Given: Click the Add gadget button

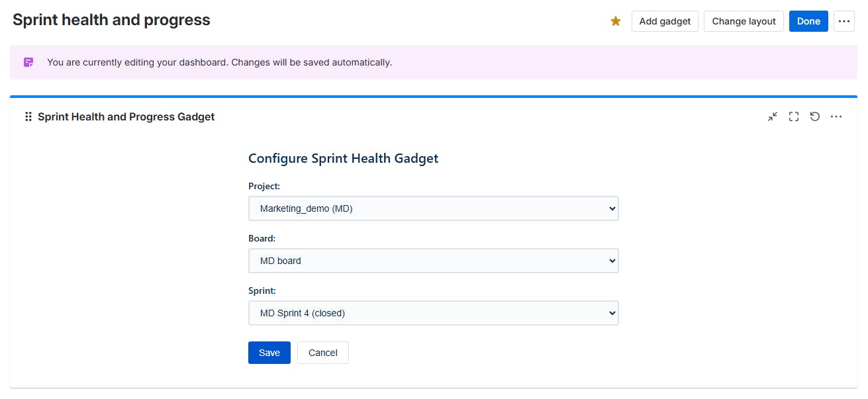Looking at the screenshot, I should pos(665,21).
